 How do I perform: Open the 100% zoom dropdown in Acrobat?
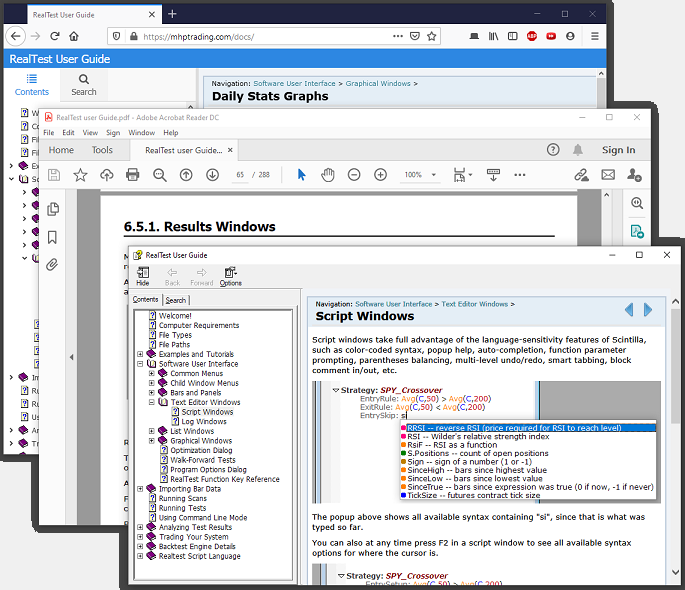(x=418, y=175)
